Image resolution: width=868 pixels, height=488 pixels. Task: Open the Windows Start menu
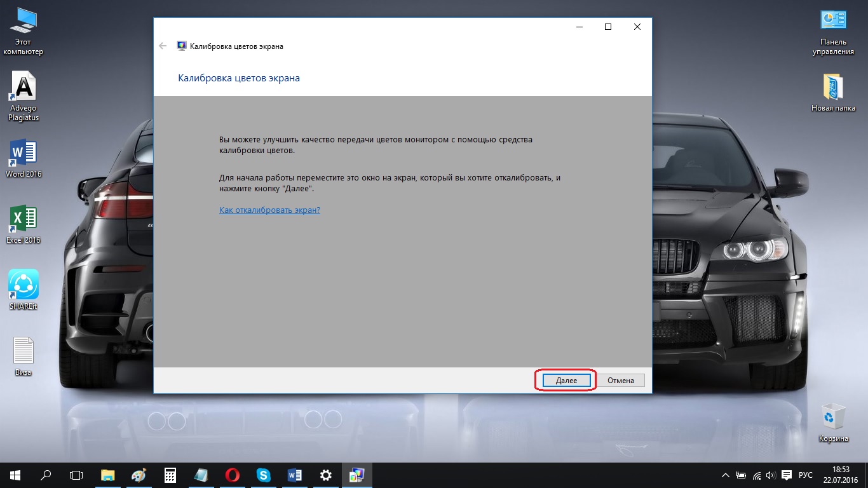click(x=15, y=475)
